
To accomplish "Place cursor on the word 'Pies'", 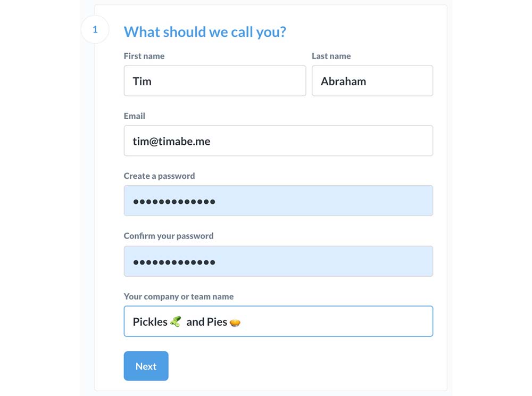I will (217, 322).
